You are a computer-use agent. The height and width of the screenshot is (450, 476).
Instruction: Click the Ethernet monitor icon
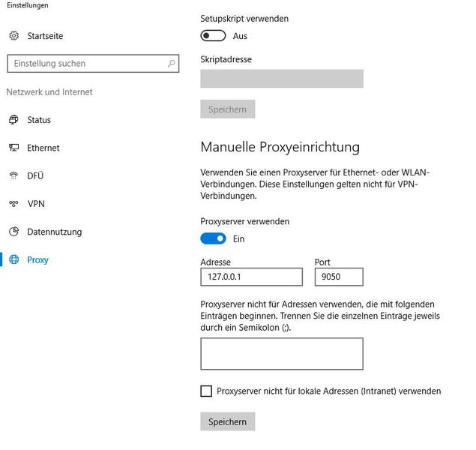click(x=13, y=148)
